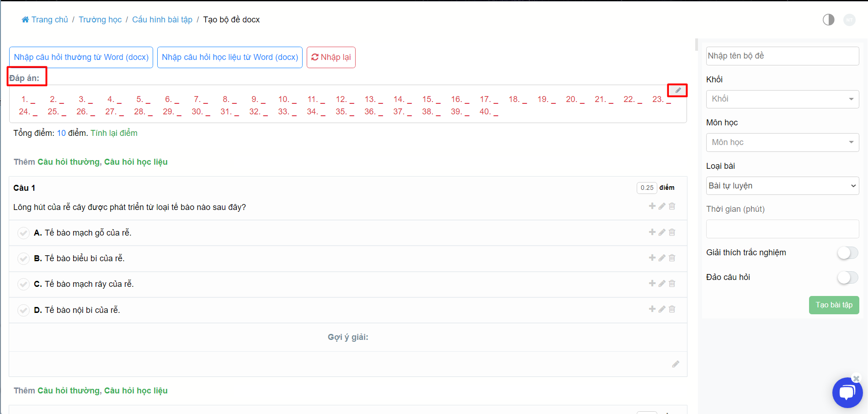This screenshot has height=414, width=868.
Task: Select answer slot 33 in Đáp án list
Action: point(288,112)
